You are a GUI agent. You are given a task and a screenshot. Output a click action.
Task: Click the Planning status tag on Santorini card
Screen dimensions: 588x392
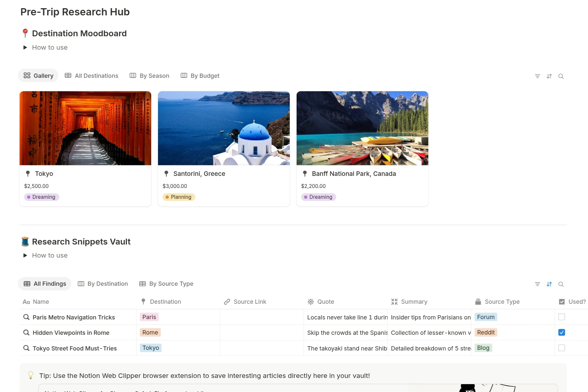pyautogui.click(x=179, y=197)
